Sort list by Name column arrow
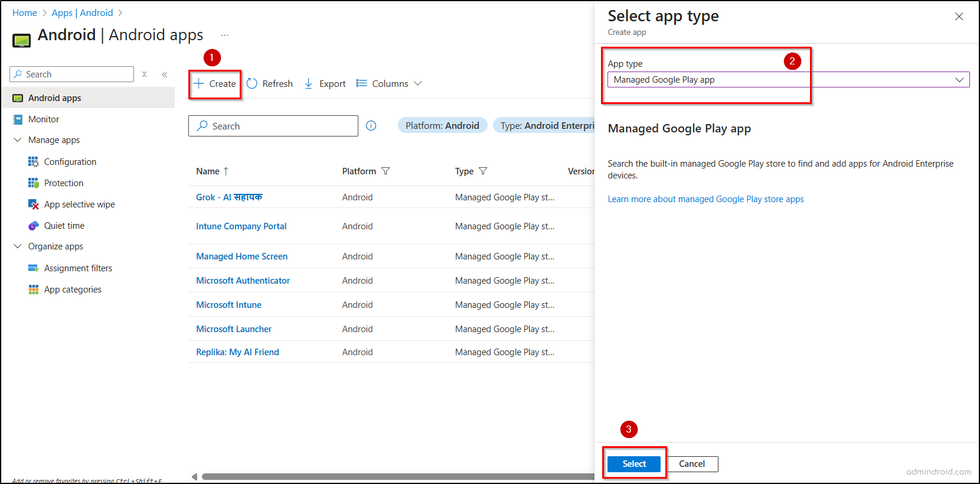Image resolution: width=980 pixels, height=484 pixels. coord(226,171)
